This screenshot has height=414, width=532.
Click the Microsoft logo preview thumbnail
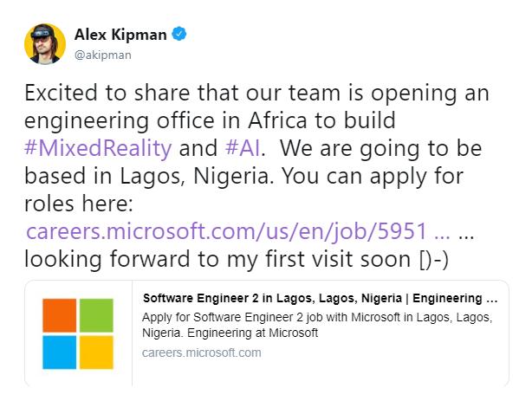tap(79, 333)
